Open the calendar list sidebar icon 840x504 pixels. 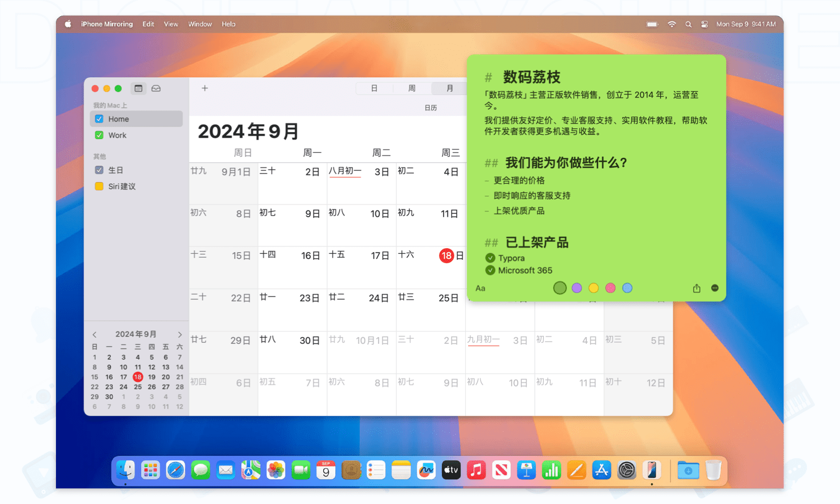138,88
